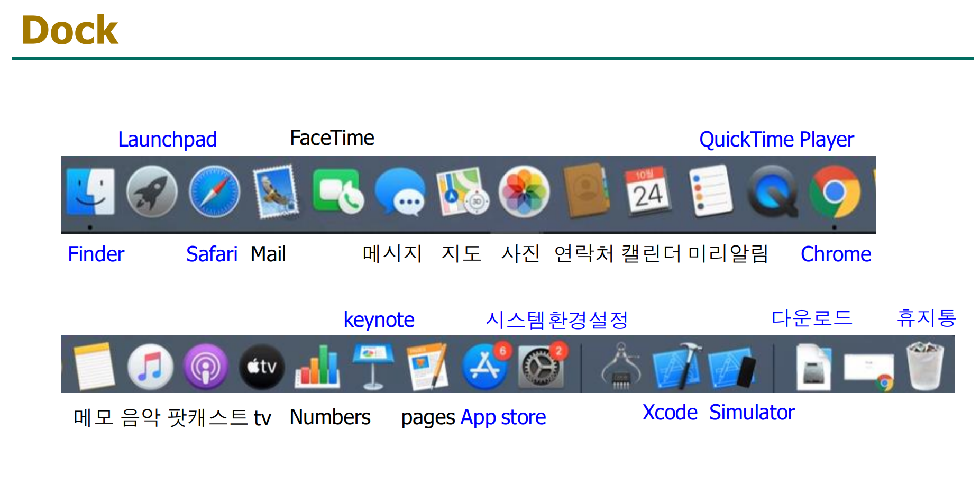Open the Downloads disk-image document stack
The width and height of the screenshot is (980, 502).
814,366
